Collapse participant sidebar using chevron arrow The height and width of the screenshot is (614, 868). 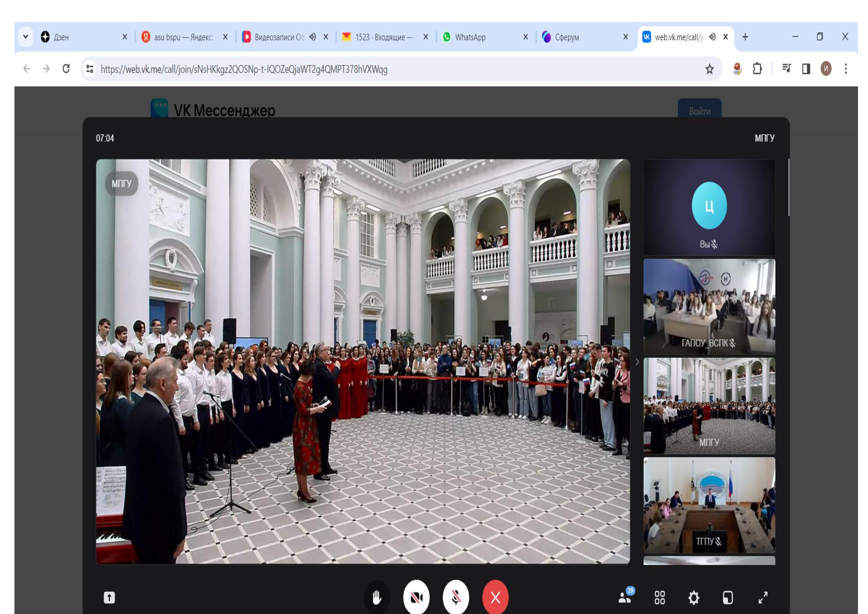(x=637, y=362)
